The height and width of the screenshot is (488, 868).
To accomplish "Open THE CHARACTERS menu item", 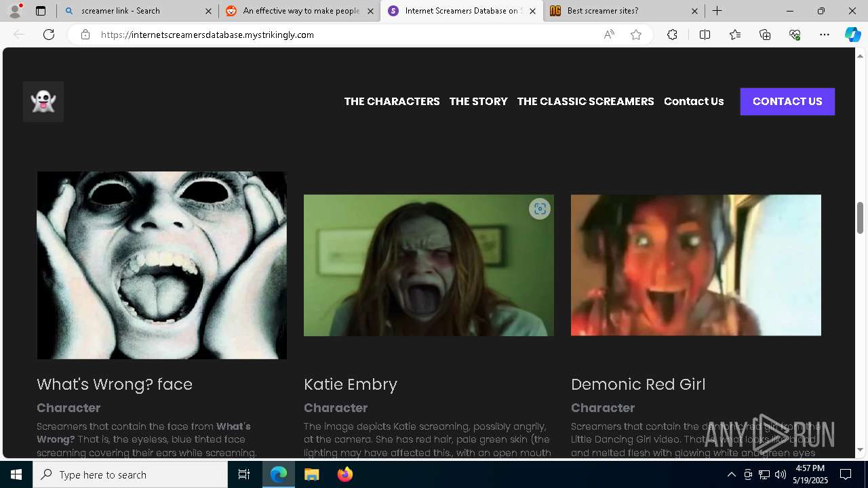I will point(392,102).
